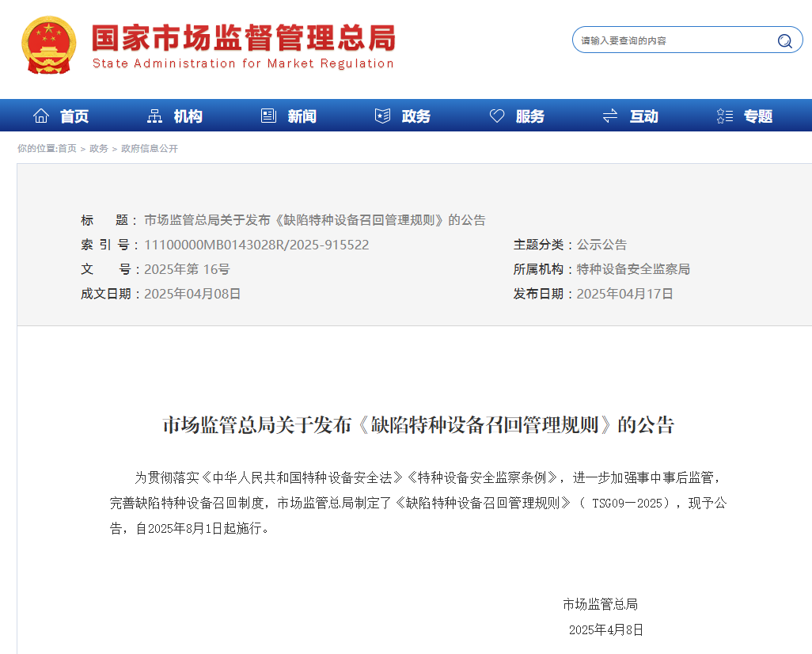Click the English title State Administration for Market Regulation

coord(243,63)
